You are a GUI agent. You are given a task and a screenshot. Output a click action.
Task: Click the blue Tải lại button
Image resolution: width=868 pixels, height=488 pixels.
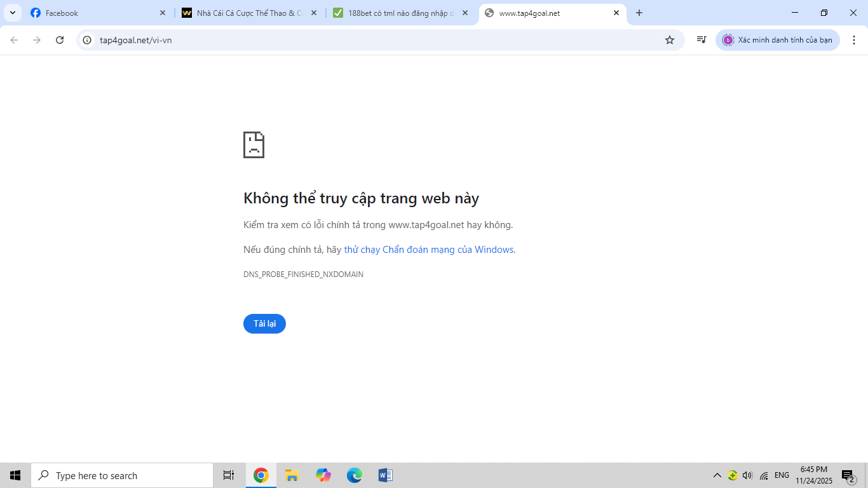pyautogui.click(x=264, y=323)
